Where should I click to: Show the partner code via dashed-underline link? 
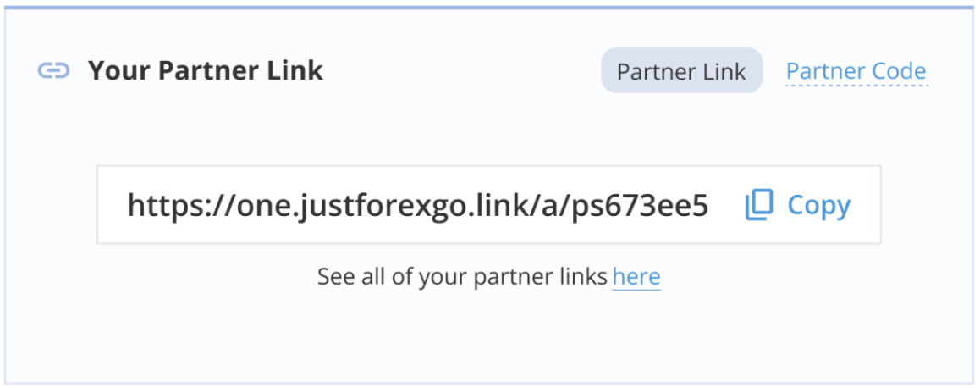[x=856, y=70]
